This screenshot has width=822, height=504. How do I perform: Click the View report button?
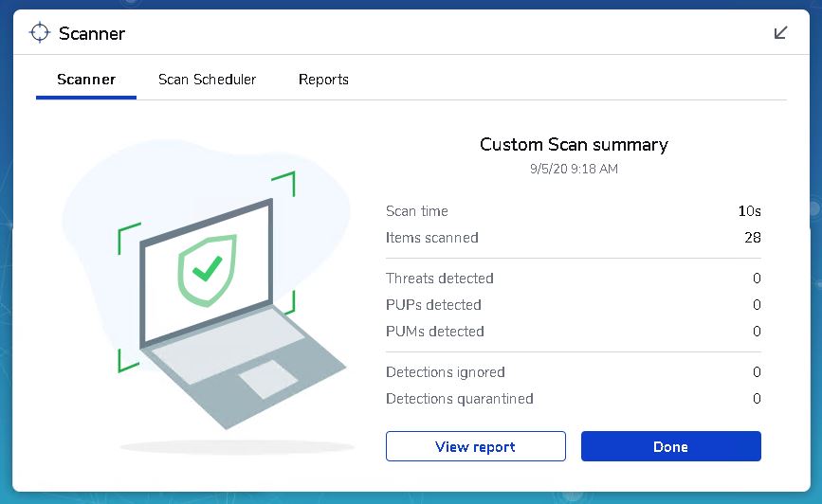476,446
